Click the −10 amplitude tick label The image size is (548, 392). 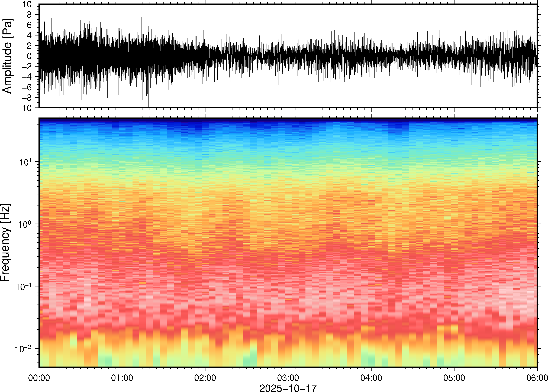pos(24,108)
